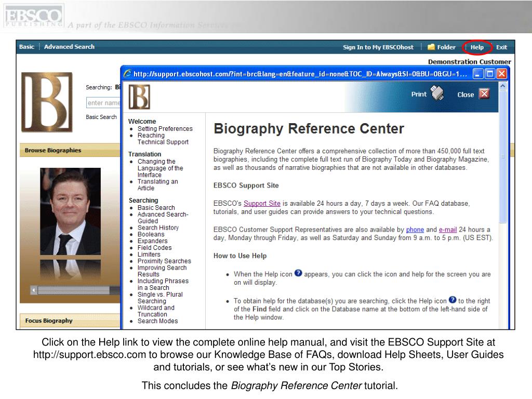532x399 pixels.
Task: Click Sign In to My EBSCOhost
Action: click(x=378, y=47)
